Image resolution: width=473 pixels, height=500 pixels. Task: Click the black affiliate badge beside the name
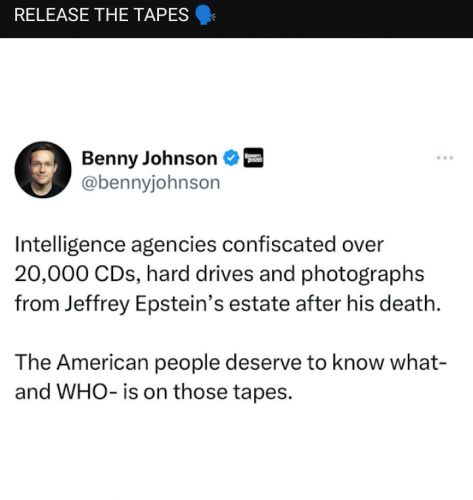click(253, 158)
